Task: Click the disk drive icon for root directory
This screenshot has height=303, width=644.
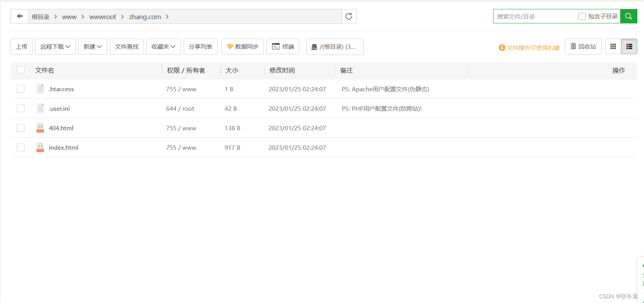Action: coord(314,47)
